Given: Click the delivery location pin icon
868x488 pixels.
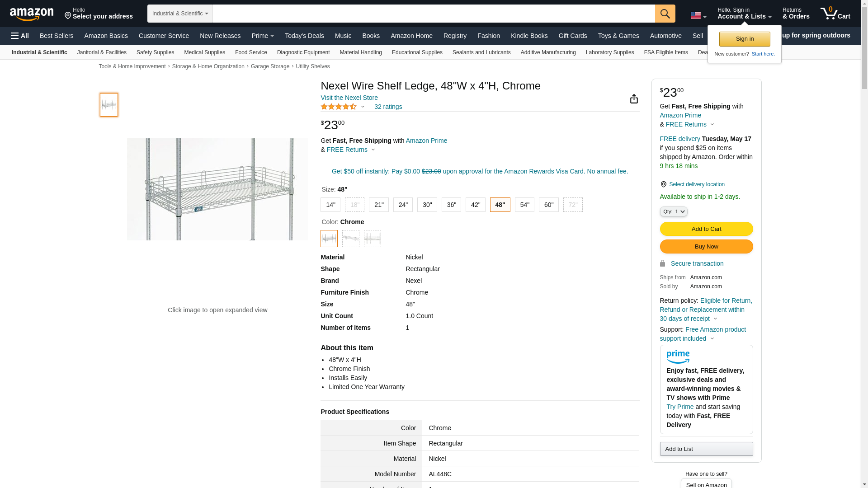Looking at the screenshot, I should (663, 184).
